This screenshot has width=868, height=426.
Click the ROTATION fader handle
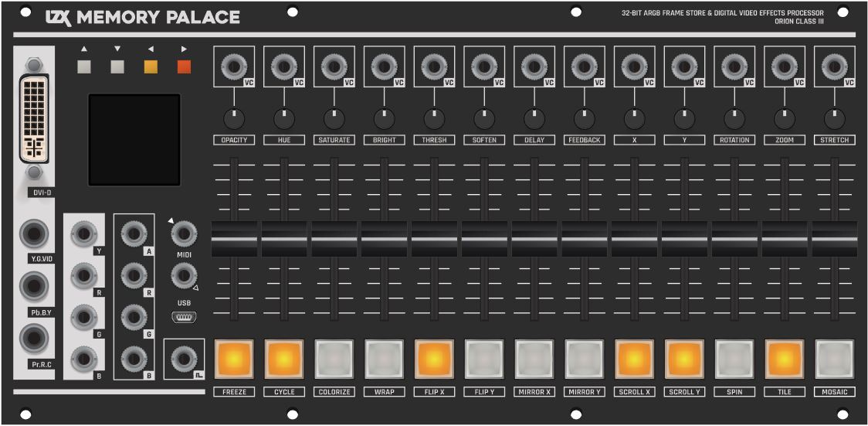[x=734, y=239]
